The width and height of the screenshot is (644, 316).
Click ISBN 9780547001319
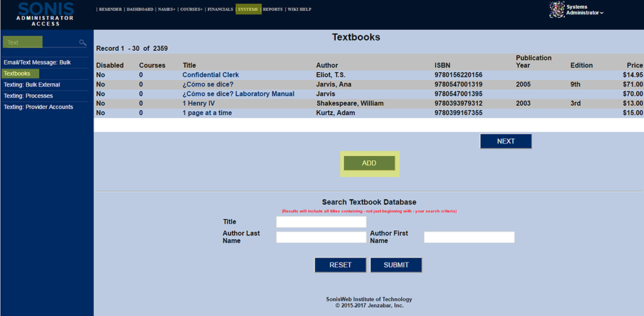pyautogui.click(x=458, y=84)
